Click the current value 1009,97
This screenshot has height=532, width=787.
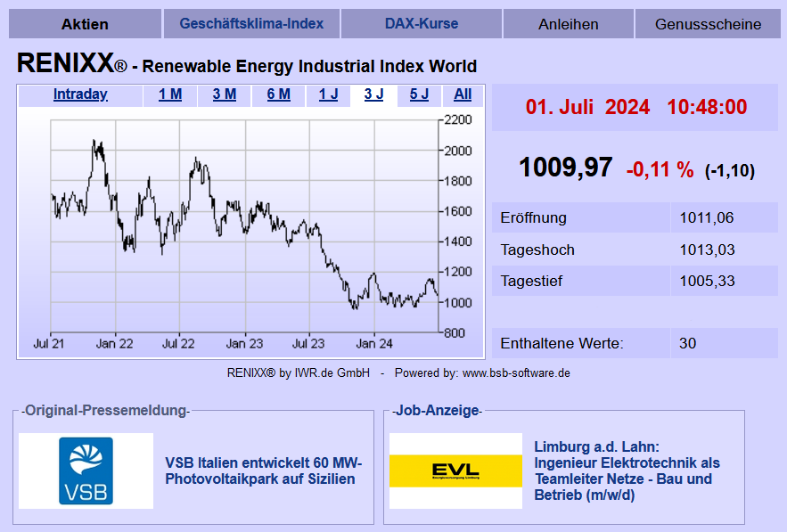[565, 168]
